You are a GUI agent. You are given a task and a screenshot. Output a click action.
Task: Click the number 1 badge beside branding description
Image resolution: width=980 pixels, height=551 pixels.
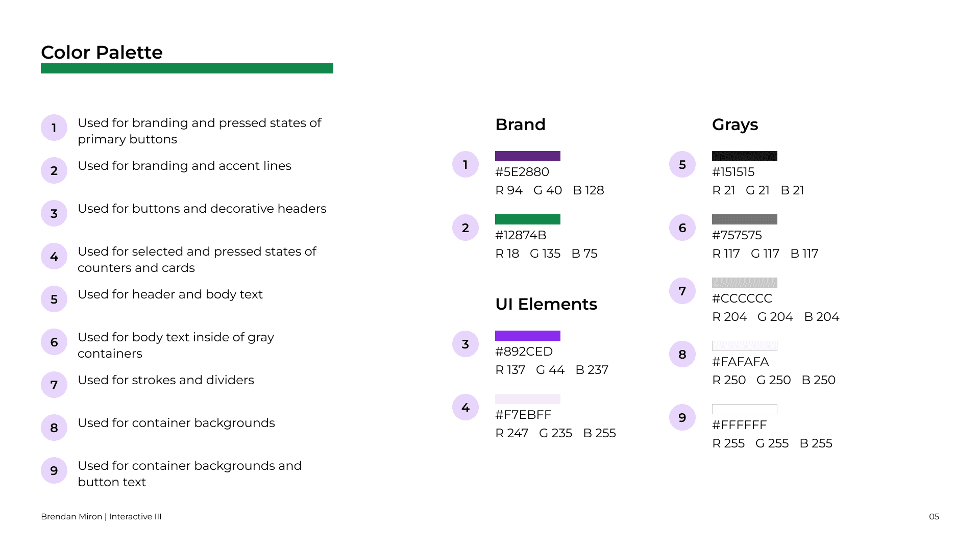[x=54, y=128]
